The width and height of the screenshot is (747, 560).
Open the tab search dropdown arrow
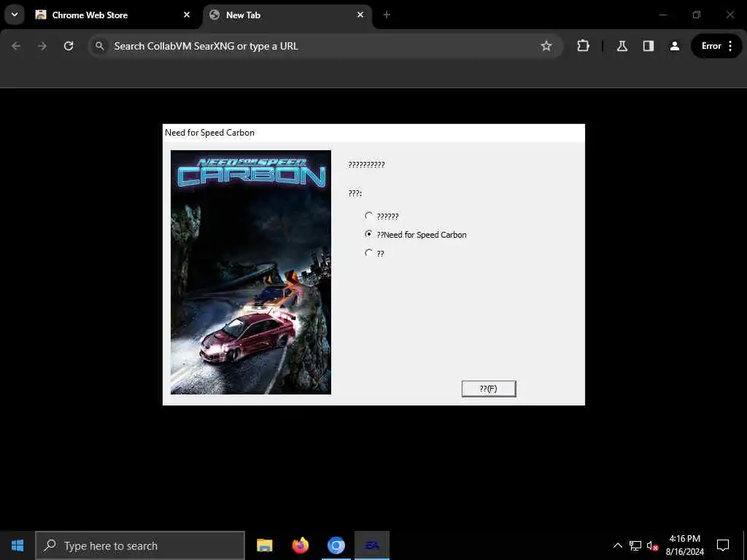(15, 15)
